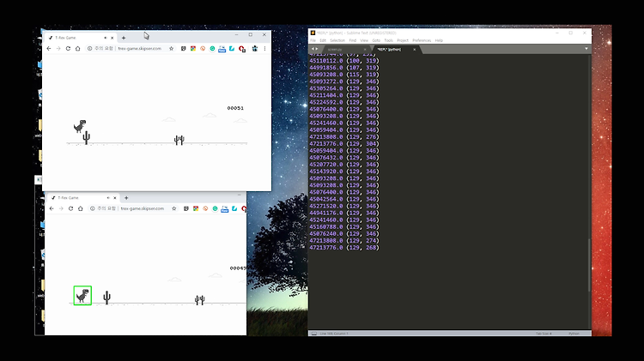644x361 pixels.
Task: Go forward in the upper Chrome window
Action: (x=58, y=48)
